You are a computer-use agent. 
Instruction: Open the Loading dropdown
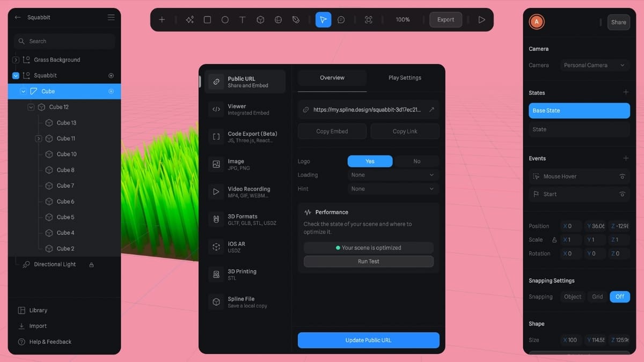[393, 175]
